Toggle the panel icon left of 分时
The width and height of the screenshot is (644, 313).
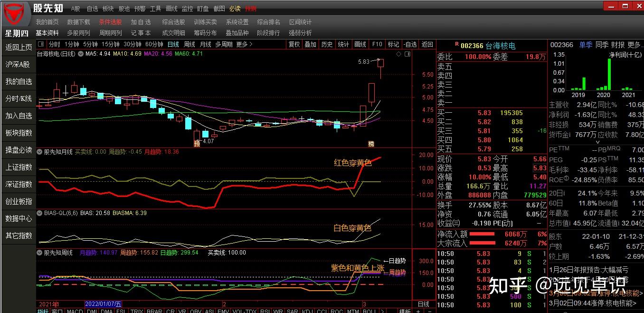(42, 44)
